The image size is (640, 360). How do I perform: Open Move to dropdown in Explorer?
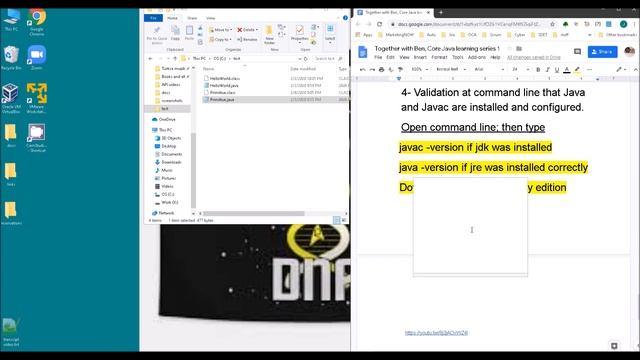tap(220, 30)
